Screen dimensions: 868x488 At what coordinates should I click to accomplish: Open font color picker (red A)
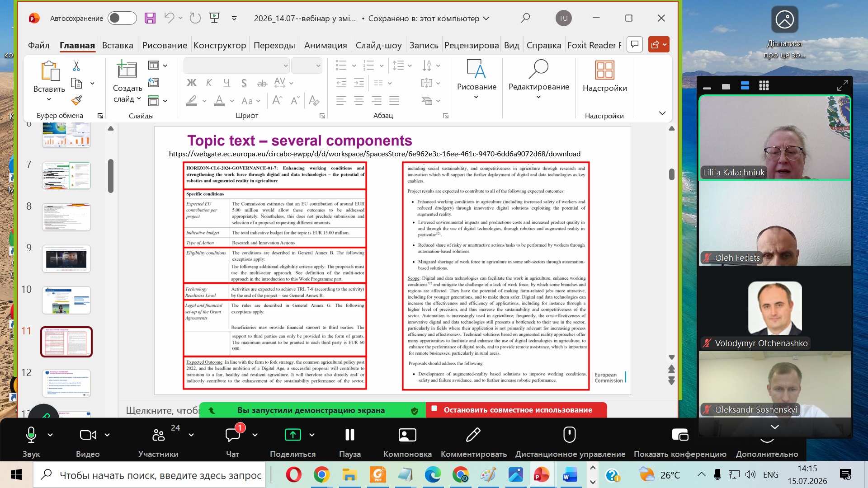coord(219,100)
